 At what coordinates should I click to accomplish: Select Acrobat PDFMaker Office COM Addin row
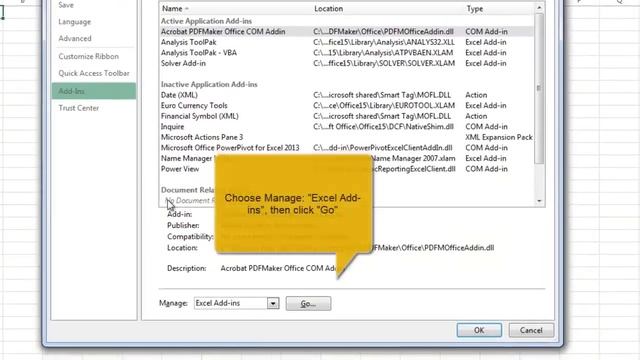pos(346,31)
